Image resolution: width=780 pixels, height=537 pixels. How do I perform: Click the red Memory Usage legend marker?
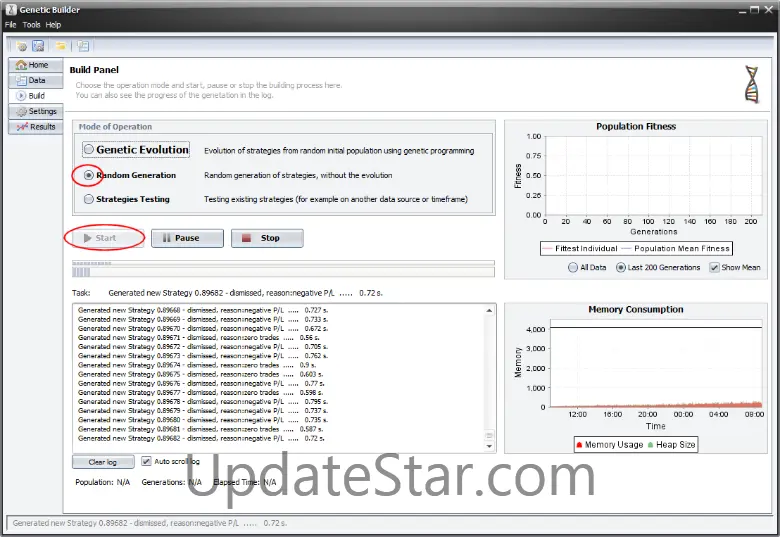tap(579, 445)
